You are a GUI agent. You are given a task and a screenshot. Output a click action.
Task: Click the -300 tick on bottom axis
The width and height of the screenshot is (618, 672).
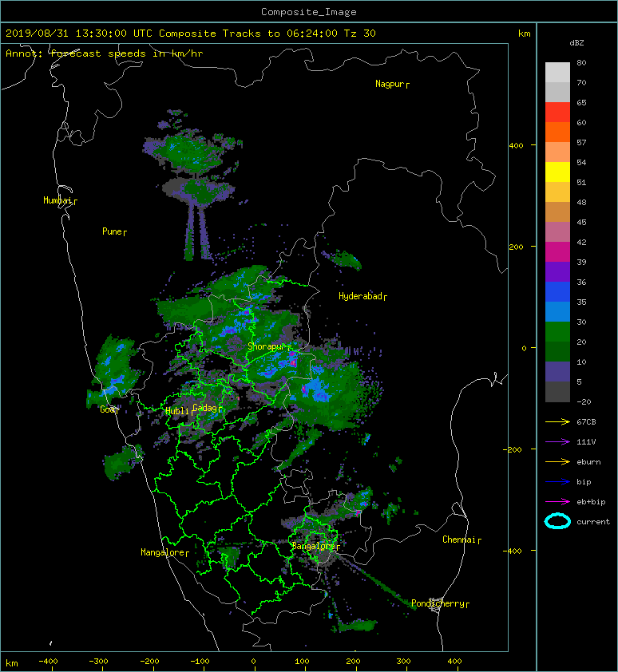coord(98,662)
